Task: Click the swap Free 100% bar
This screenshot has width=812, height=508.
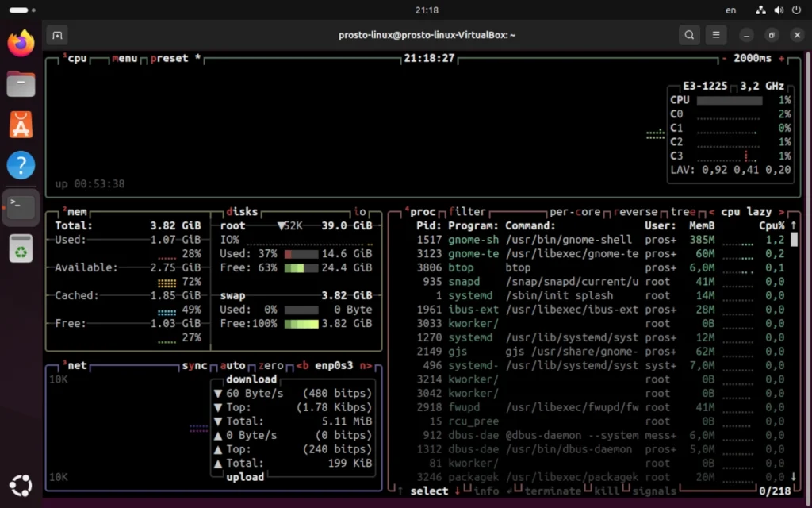Action: pos(301,324)
